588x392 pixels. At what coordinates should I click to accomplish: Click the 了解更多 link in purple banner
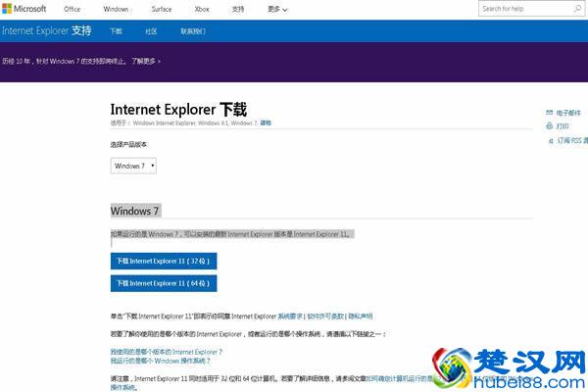(144, 60)
